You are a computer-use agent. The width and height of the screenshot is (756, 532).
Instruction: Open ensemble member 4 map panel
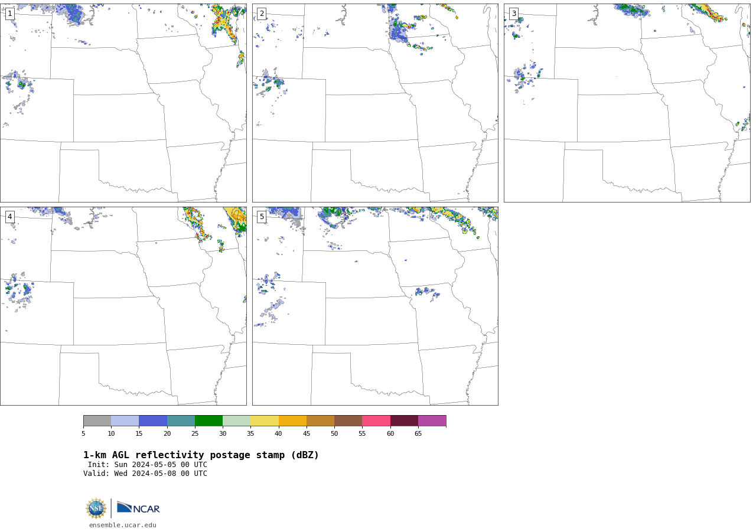click(123, 306)
